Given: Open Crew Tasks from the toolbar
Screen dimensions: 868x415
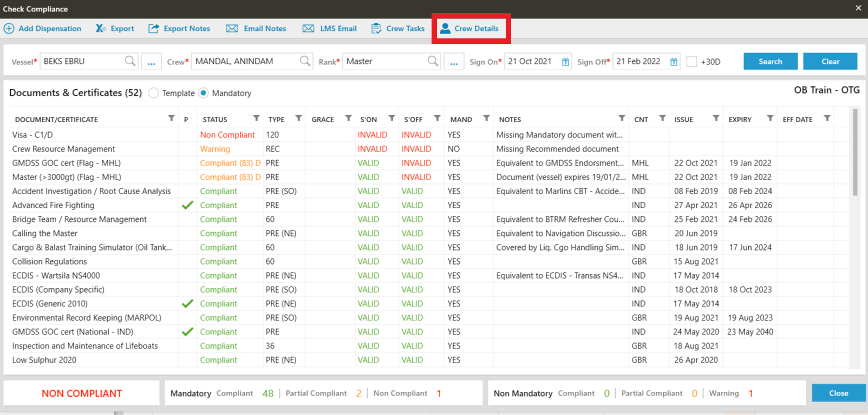Looking at the screenshot, I should click(x=398, y=29).
